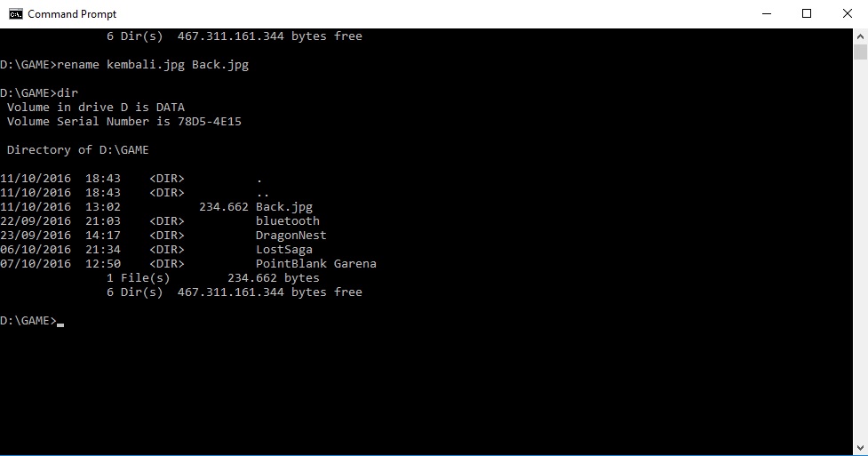Click the date 22/09/2016 on bluetooth row
The width and height of the screenshot is (868, 456).
pyautogui.click(x=36, y=221)
